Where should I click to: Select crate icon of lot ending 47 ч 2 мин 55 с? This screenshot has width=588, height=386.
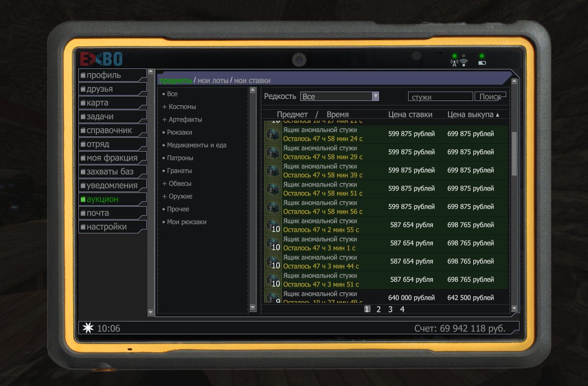[273, 225]
